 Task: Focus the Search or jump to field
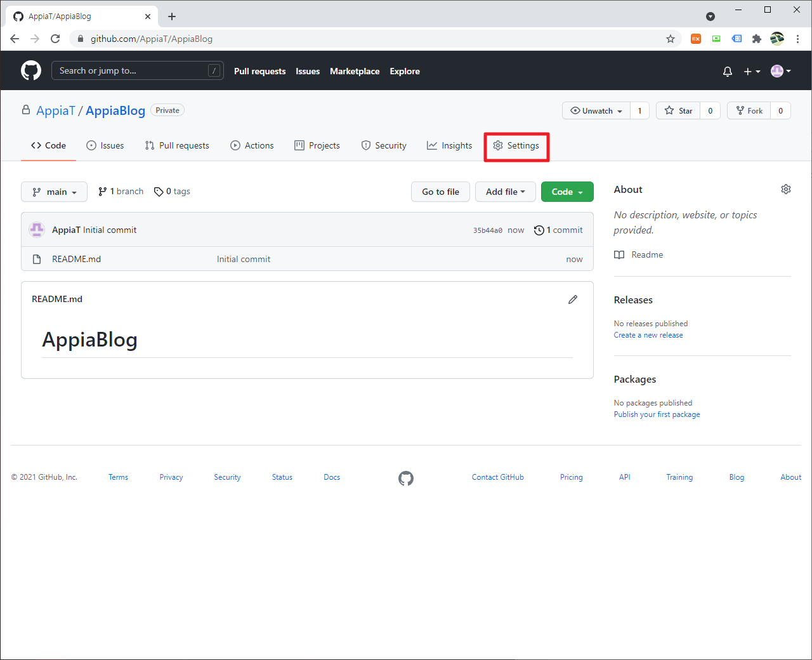pyautogui.click(x=137, y=70)
